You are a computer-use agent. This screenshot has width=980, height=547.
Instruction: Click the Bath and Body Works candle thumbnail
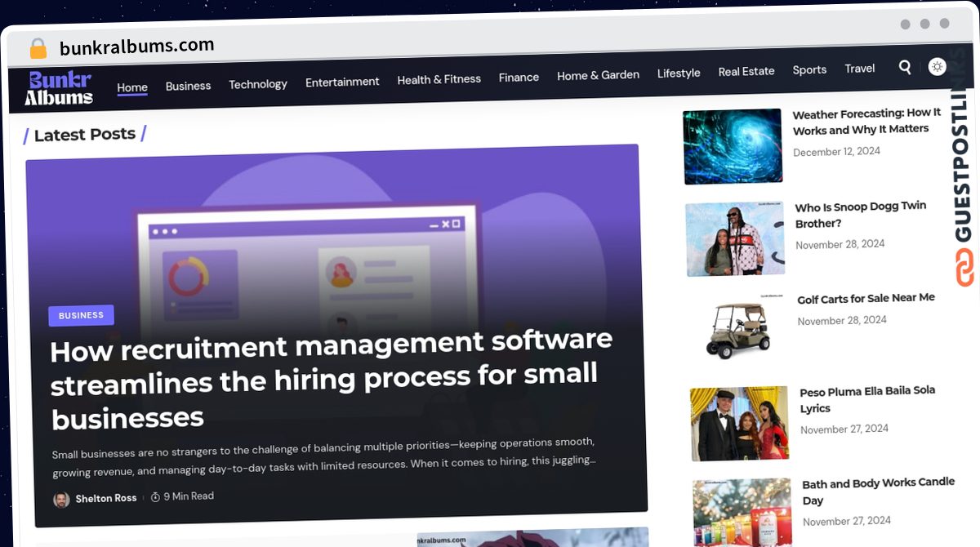point(742,513)
